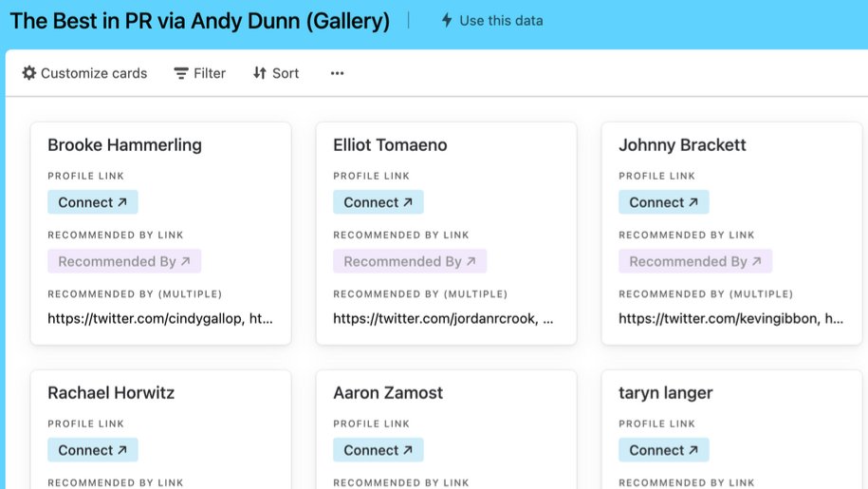
Task: Click The Best in PR gallery title
Action: [200, 21]
